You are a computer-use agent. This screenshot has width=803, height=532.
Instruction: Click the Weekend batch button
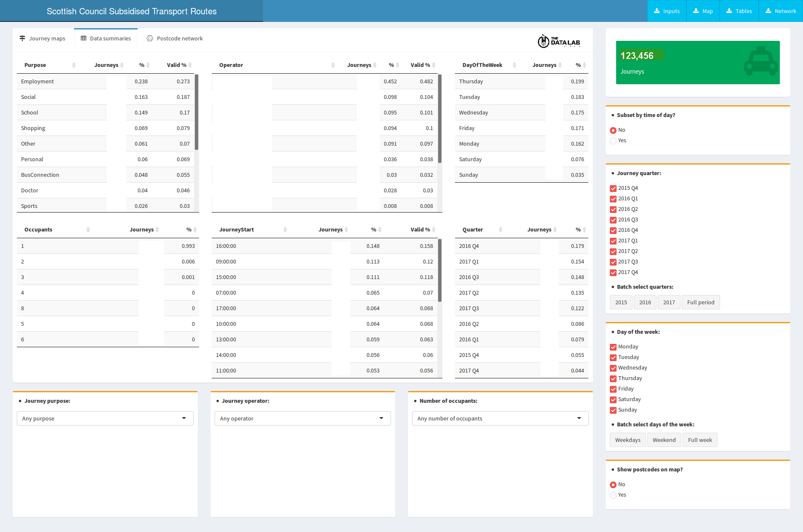pyautogui.click(x=664, y=440)
